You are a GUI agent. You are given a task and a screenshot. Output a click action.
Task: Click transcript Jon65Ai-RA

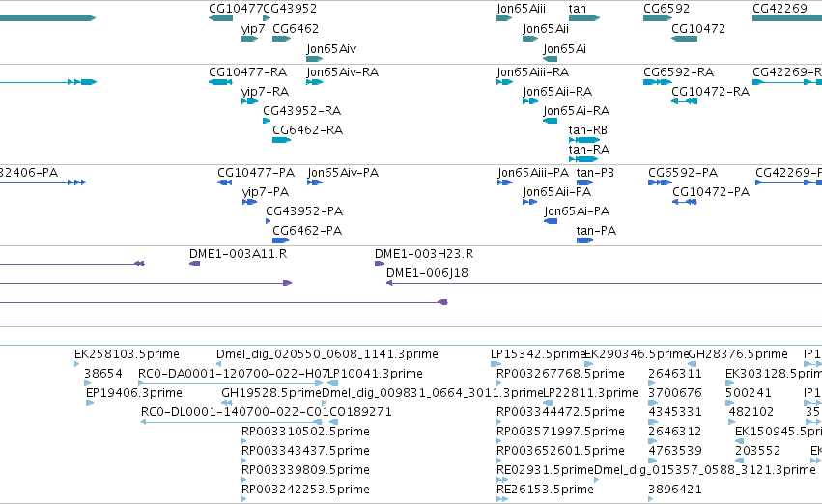tap(576, 111)
